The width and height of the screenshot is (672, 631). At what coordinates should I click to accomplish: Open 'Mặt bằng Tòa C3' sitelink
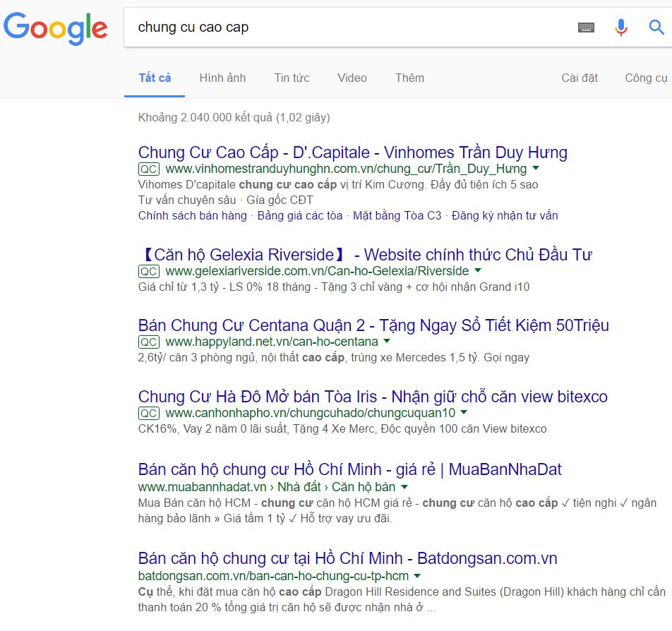397,215
